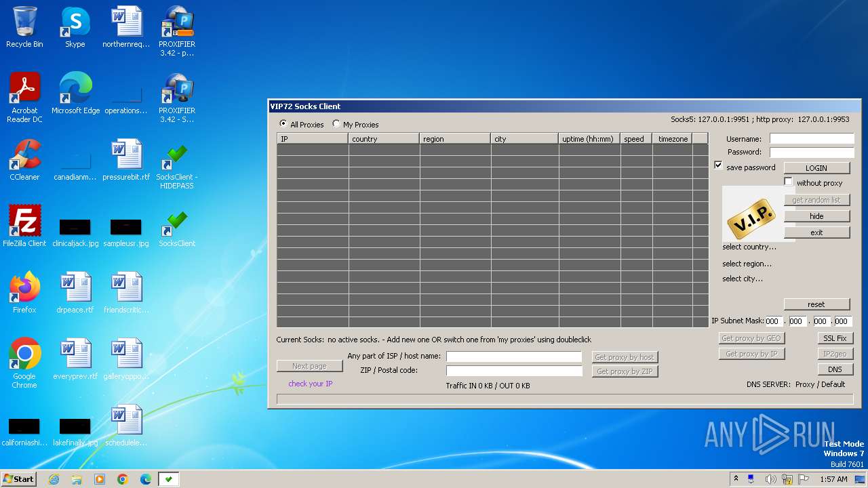Launch Microsoft Edge from the desktop
The width and height of the screenshot is (868, 488).
point(75,94)
